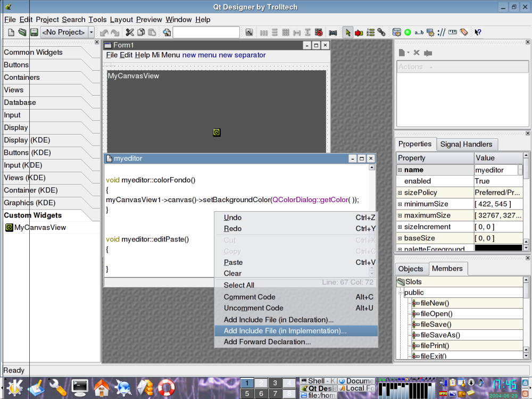Click the What's This help icon
Image resolution: width=532 pixels, height=399 pixels.
(x=478, y=32)
